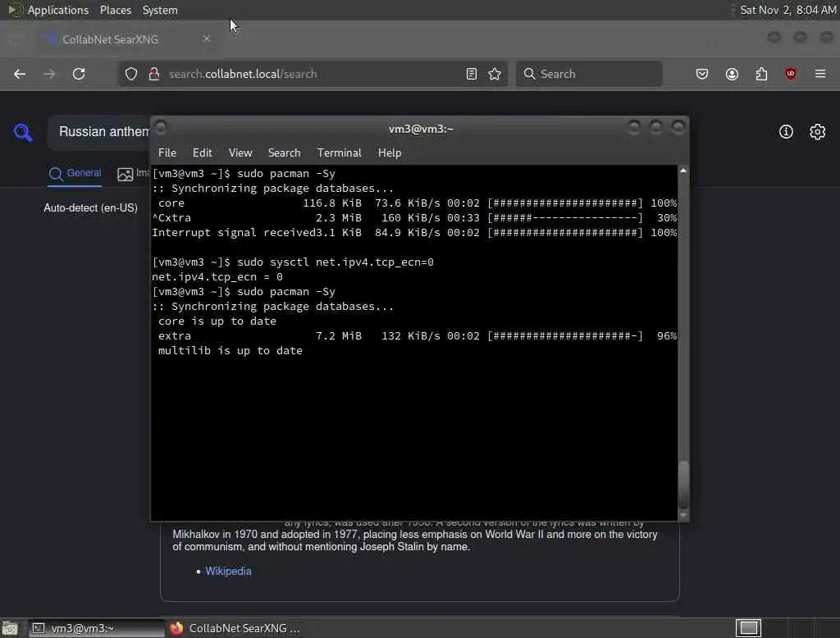
Task: Click the SearXNG magnifier search icon
Action: pos(23,132)
